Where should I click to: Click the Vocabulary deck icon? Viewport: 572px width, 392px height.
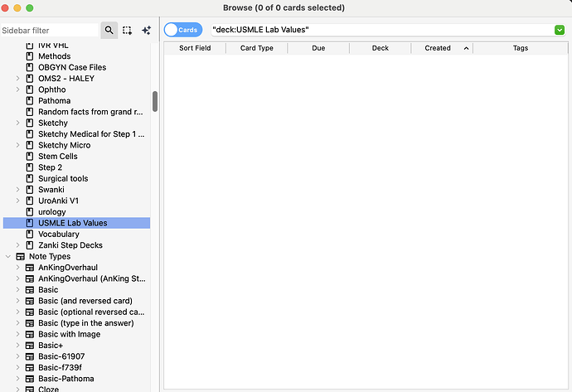pyautogui.click(x=30, y=235)
